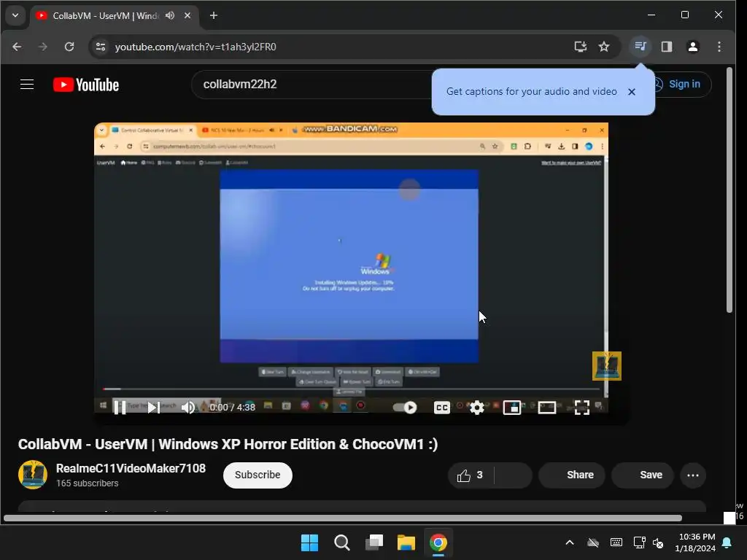Open a new Chrome tab
Viewport: 747px width, 560px height.
coord(214,16)
